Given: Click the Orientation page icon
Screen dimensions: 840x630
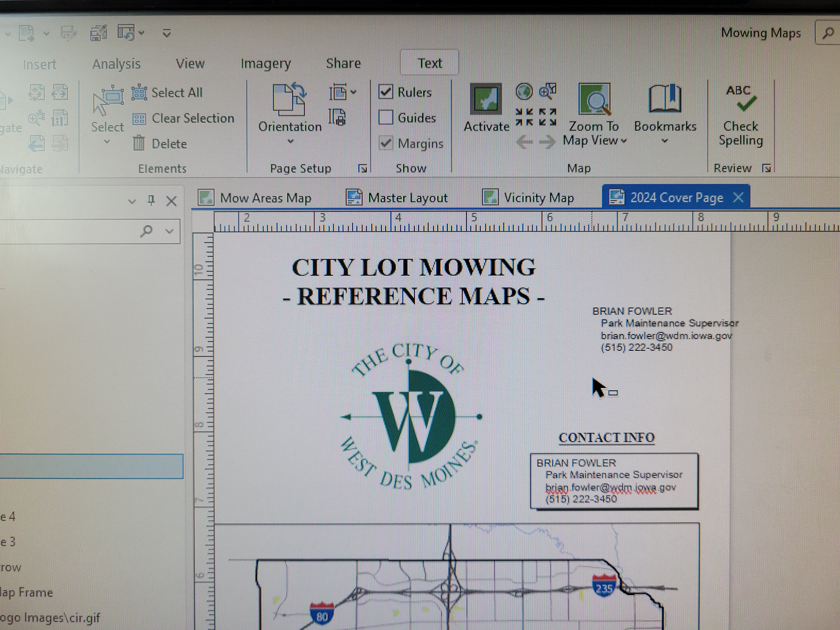Looking at the screenshot, I should tap(289, 100).
